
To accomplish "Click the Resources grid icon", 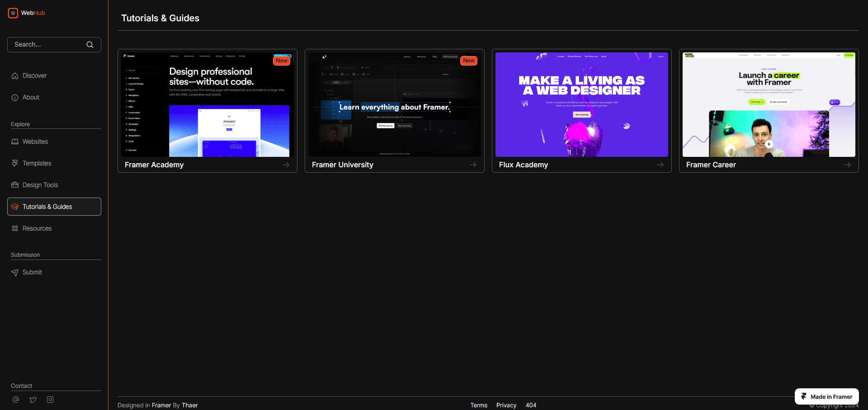I will pos(15,229).
